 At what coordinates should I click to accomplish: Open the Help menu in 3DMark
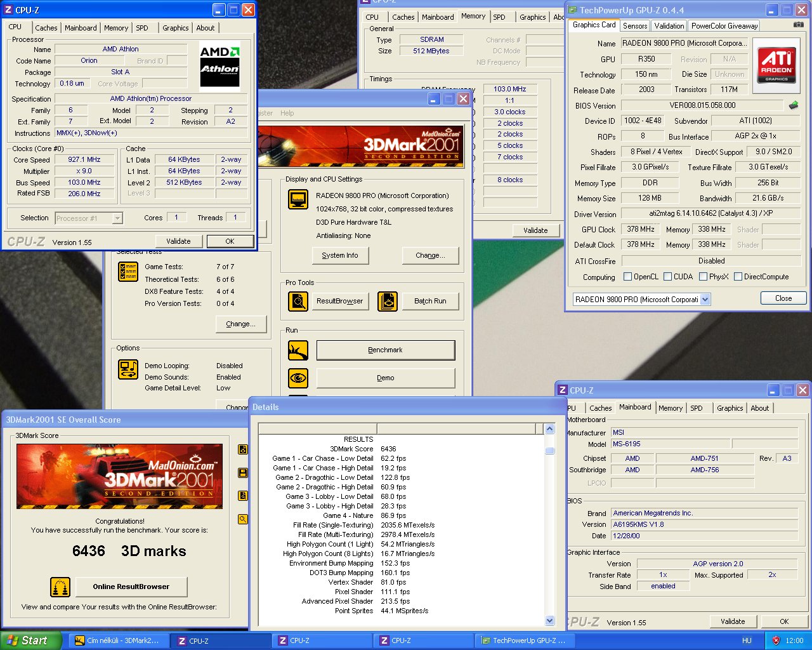click(x=287, y=113)
